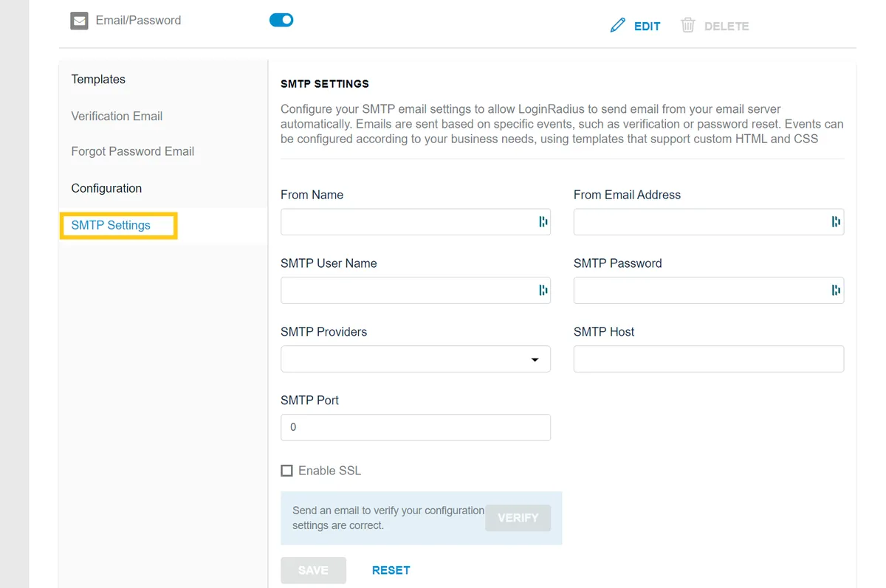Click the RESET link
Viewport: 886px width, 588px height.
point(391,570)
